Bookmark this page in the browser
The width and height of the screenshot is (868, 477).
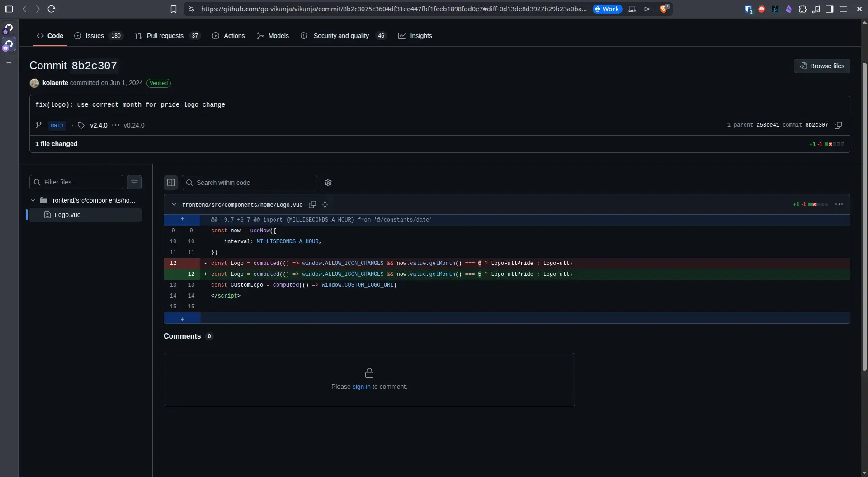tap(173, 9)
